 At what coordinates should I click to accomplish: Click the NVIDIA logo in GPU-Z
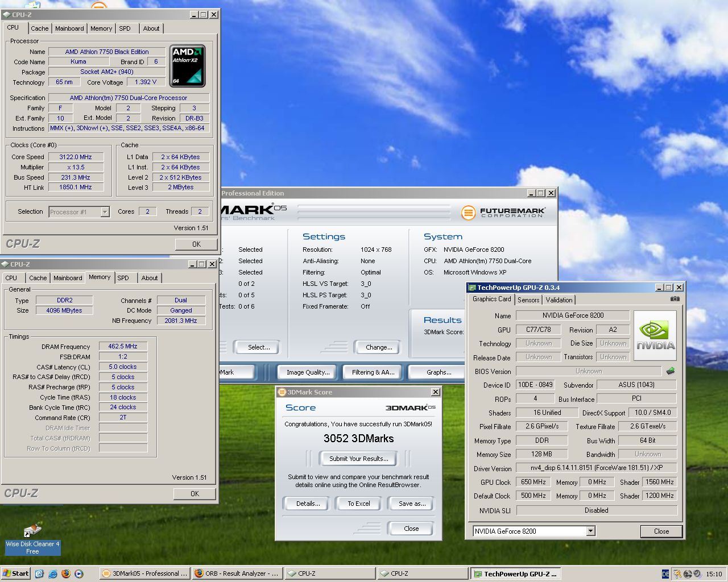(655, 335)
